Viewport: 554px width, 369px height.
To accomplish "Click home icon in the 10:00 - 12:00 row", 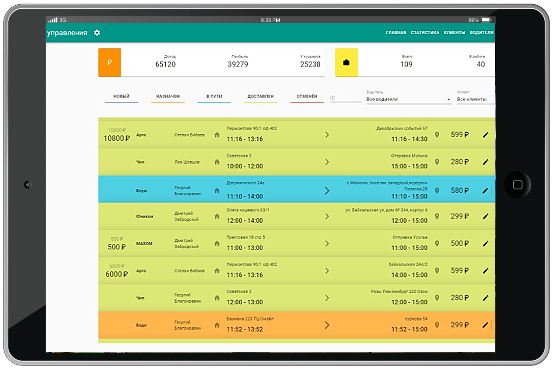I will click(x=217, y=162).
